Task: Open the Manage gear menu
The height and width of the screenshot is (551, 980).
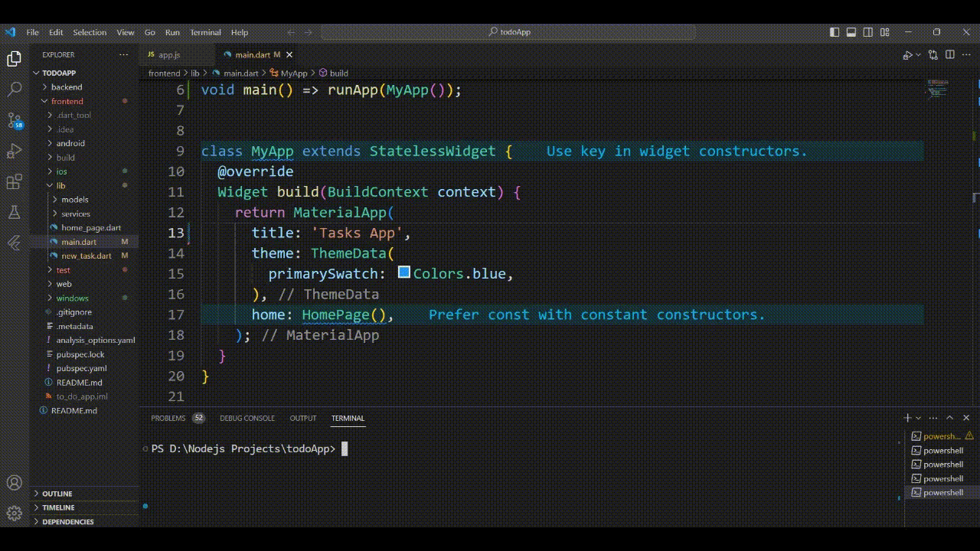Action: pyautogui.click(x=14, y=514)
